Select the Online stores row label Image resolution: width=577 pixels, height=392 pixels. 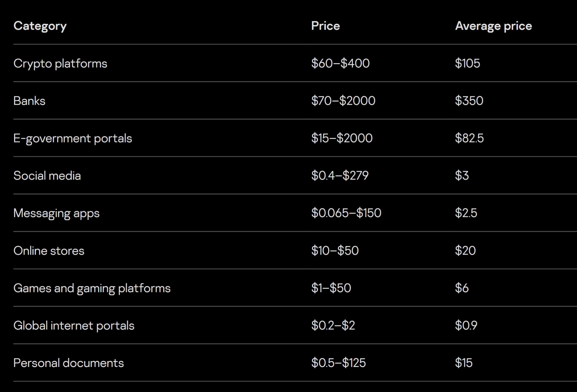[49, 251]
